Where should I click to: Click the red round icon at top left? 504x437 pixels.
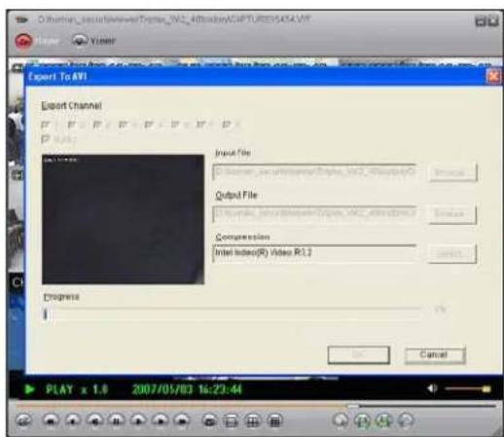point(23,41)
